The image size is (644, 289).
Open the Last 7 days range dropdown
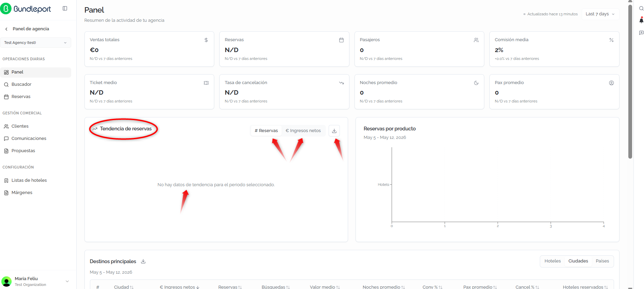[x=600, y=14]
